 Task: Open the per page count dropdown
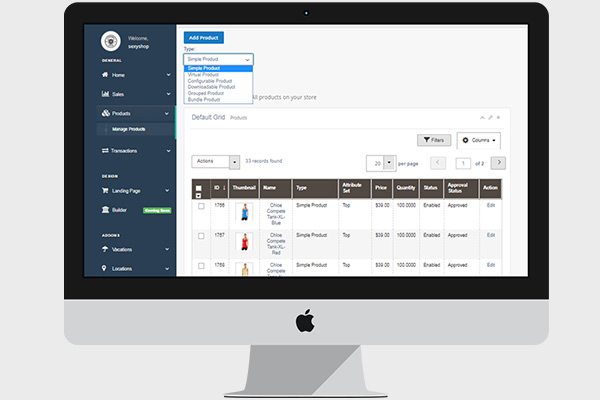[x=381, y=162]
